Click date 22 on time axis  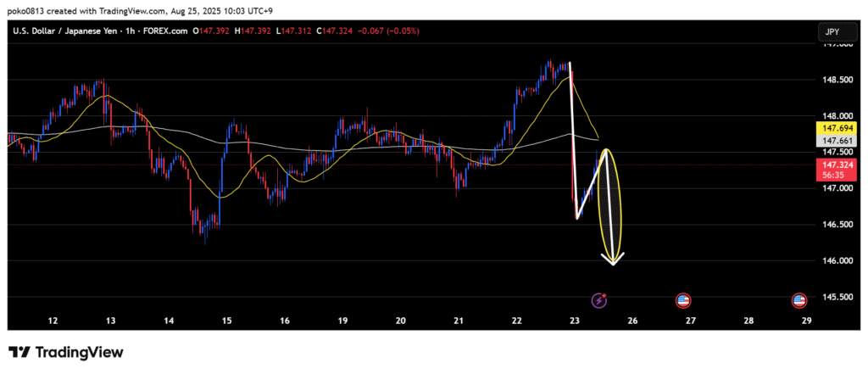point(516,321)
